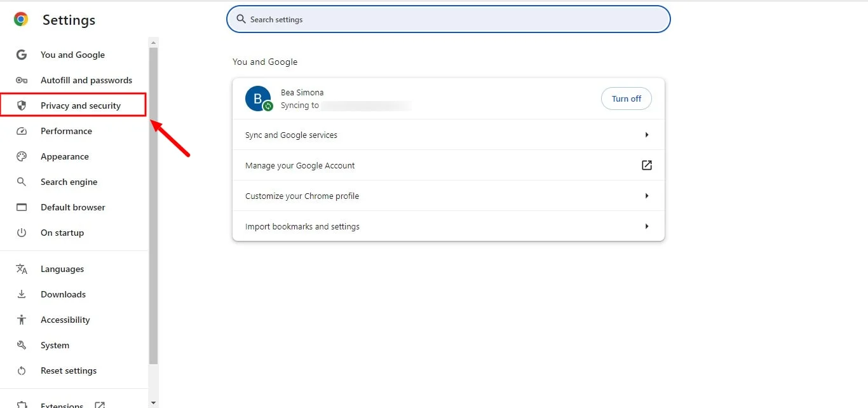The height and width of the screenshot is (408, 868).
Task: Click the browser window icon for Default browser
Action: click(x=22, y=207)
